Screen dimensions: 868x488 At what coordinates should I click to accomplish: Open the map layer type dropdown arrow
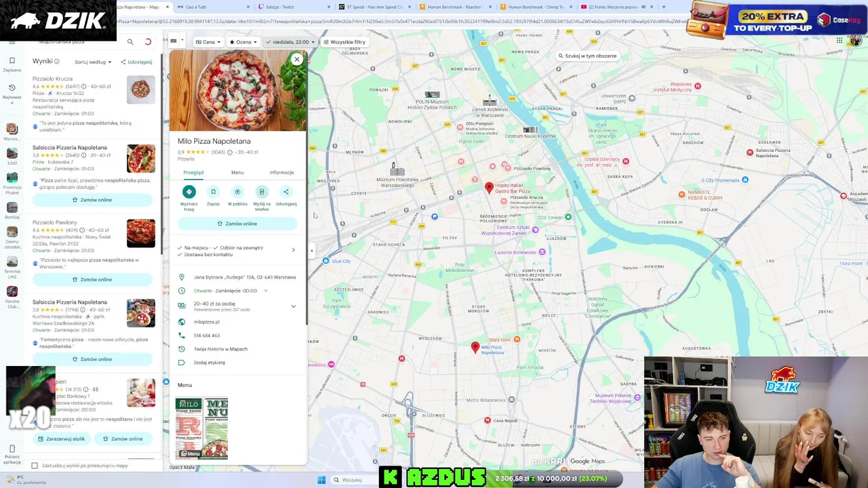[x=182, y=41]
